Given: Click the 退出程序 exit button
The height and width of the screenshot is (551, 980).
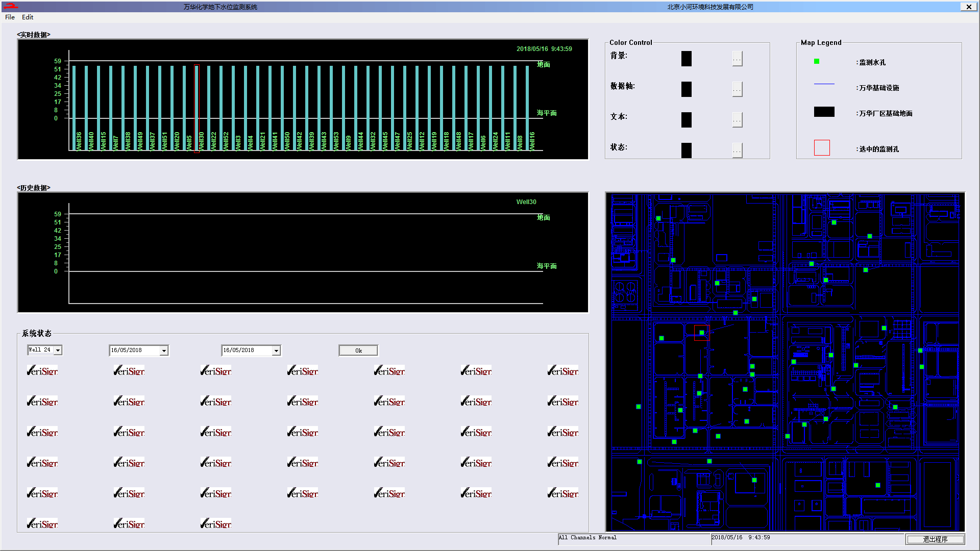Looking at the screenshot, I should tap(935, 539).
